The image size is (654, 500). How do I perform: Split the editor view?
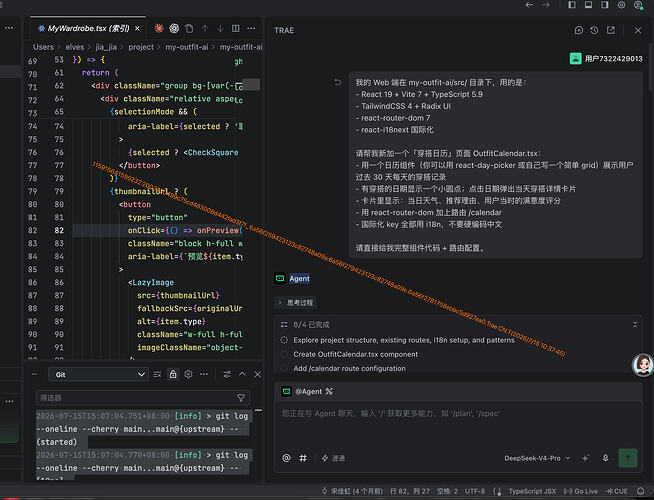(x=236, y=28)
